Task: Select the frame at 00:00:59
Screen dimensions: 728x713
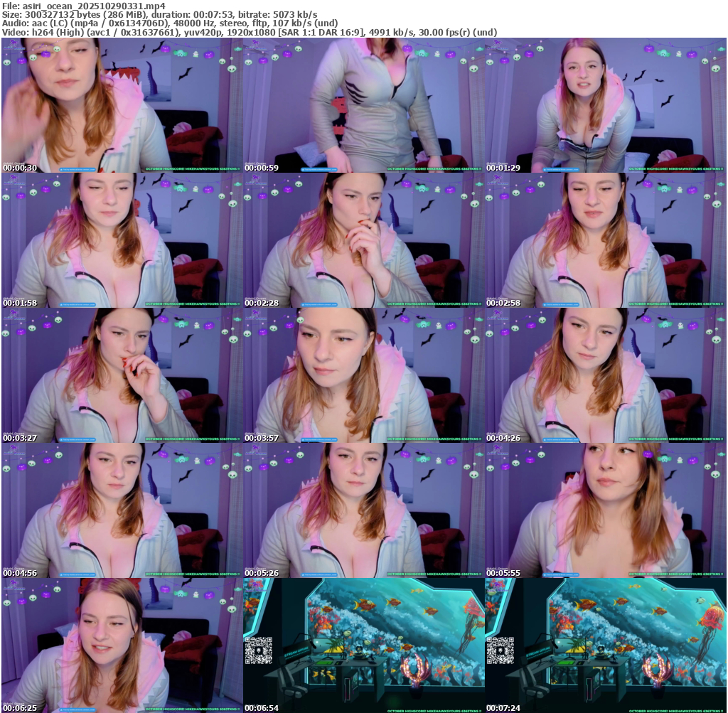Action: click(363, 105)
